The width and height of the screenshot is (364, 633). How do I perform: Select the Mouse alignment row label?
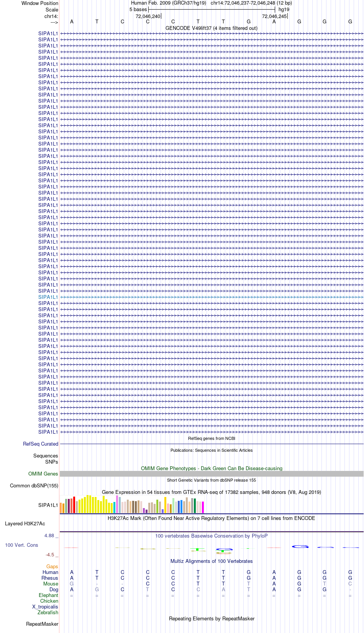51,584
